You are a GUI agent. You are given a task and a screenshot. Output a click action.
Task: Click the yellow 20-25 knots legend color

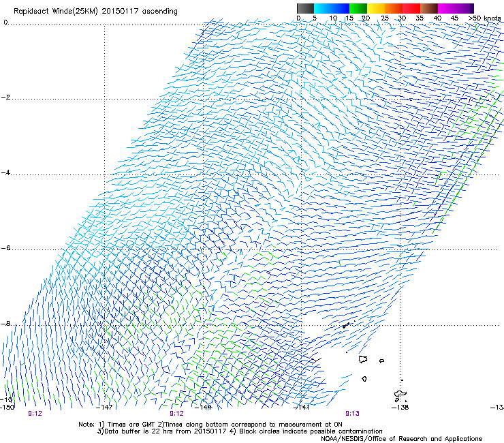pyautogui.click(x=376, y=8)
